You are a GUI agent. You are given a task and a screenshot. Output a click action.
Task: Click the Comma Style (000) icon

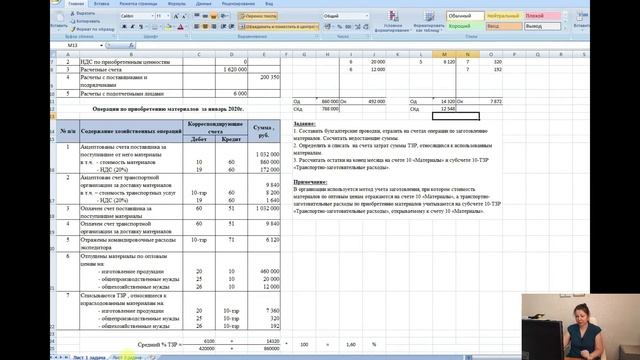click(x=348, y=27)
